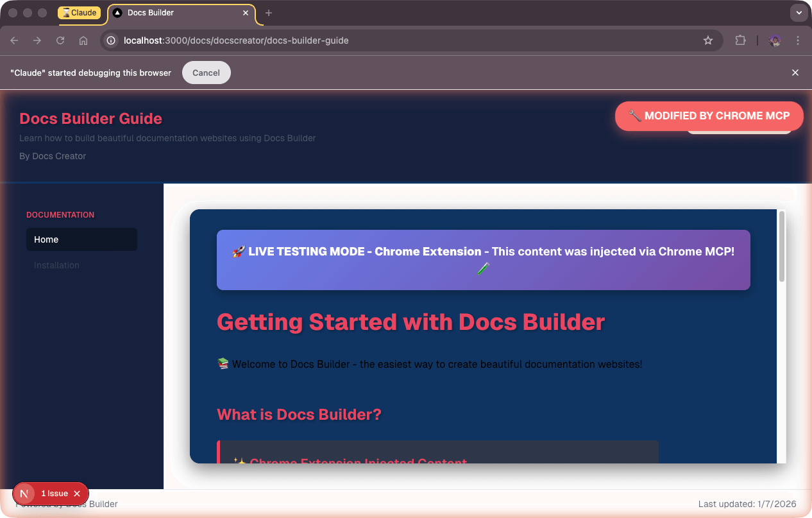
Task: Open the browser extensions puzzle icon
Action: (740, 40)
